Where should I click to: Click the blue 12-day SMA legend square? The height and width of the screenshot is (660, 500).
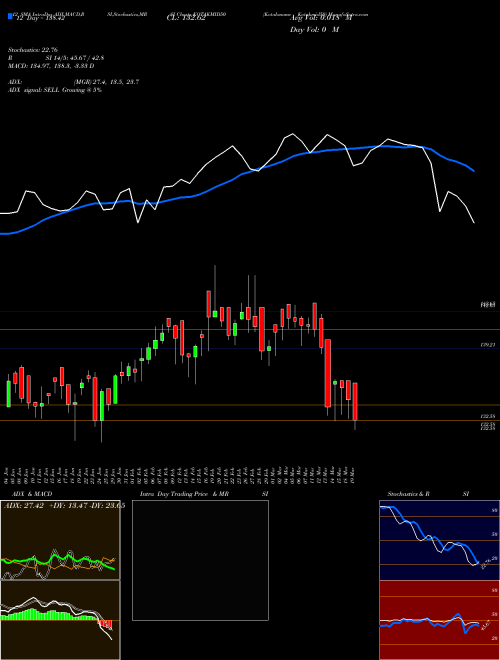10,17
